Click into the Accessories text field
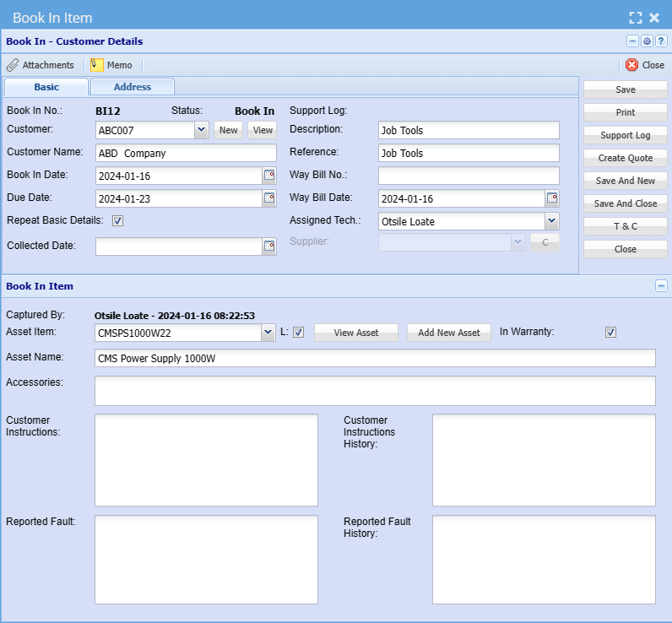This screenshot has height=623, width=672. pos(375,391)
